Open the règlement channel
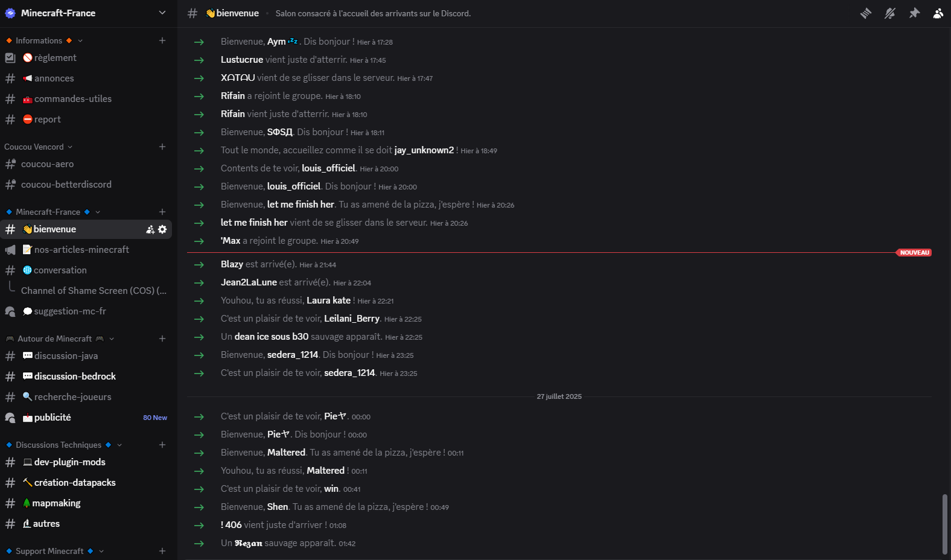951x560 pixels. pyautogui.click(x=87, y=58)
